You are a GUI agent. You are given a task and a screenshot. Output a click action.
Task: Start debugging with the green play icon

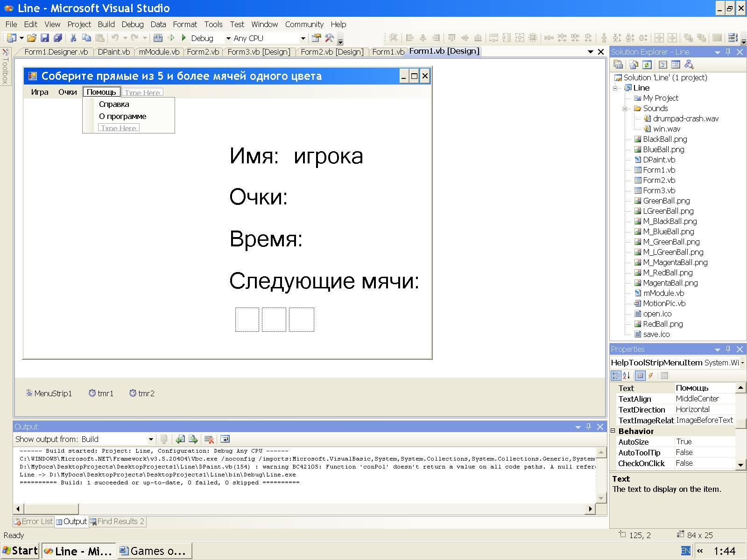[184, 38]
